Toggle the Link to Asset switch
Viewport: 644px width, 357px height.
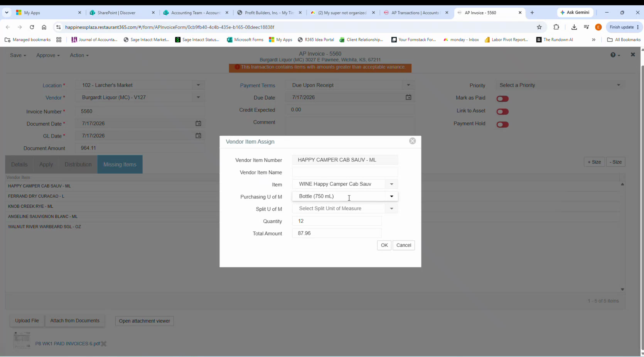[x=502, y=112]
